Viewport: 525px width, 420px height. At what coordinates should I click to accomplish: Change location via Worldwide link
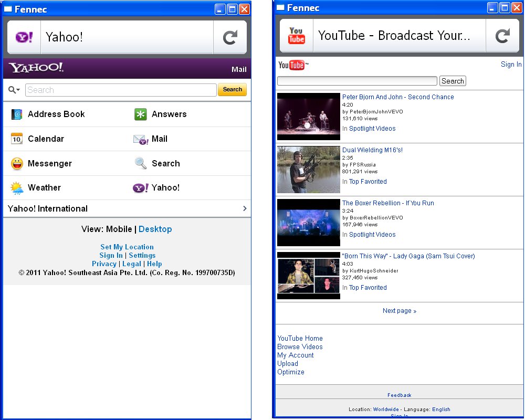coord(386,409)
